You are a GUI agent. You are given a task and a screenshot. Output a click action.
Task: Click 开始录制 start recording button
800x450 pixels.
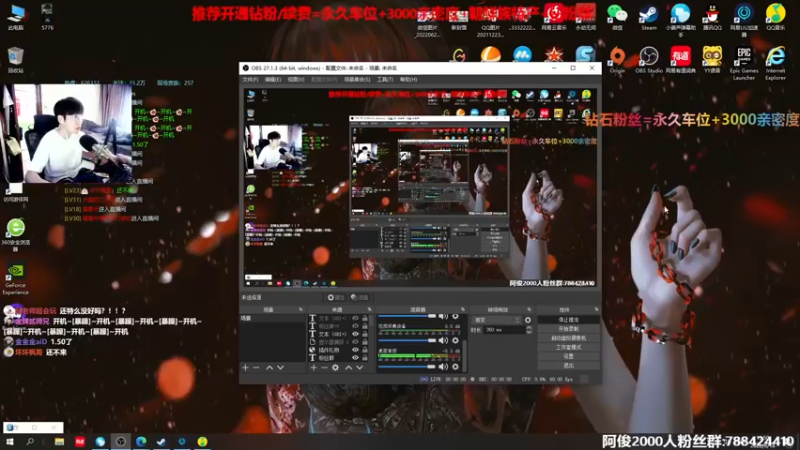click(x=568, y=329)
